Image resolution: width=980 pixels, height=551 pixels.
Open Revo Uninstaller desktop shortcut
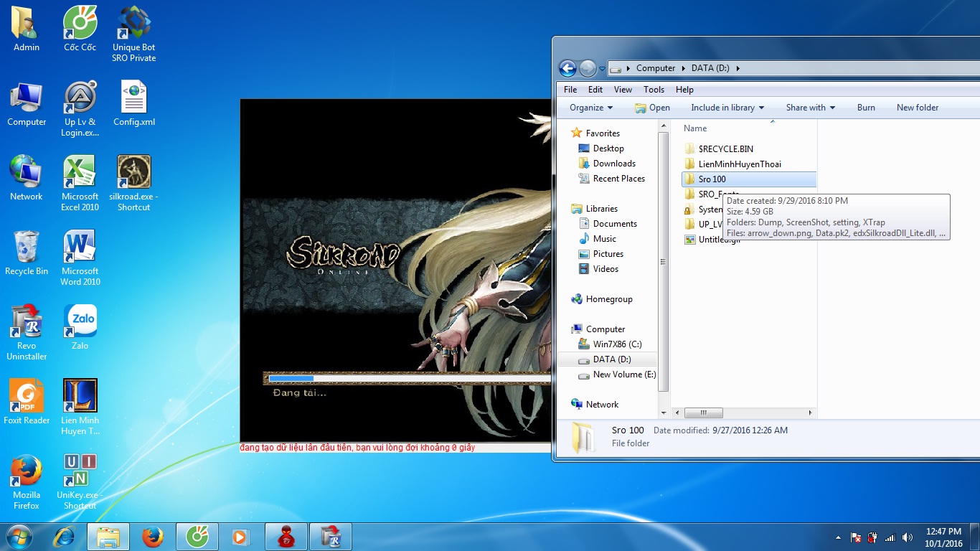(27, 333)
